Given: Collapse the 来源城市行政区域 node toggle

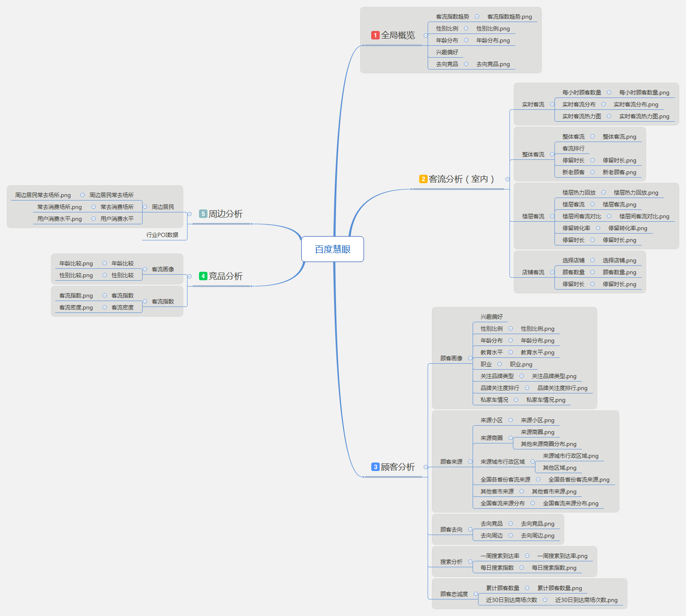Looking at the screenshot, I should (532, 462).
